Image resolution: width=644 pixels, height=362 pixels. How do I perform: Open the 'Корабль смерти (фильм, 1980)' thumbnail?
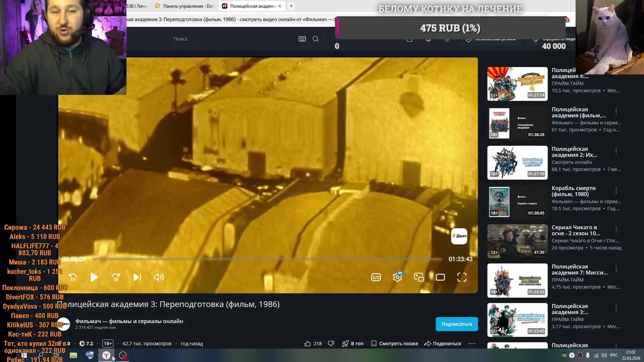(x=517, y=202)
